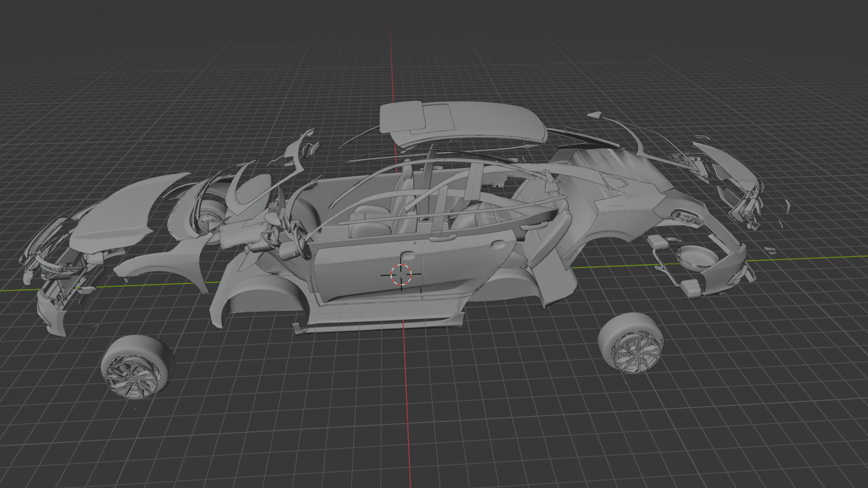Select the front bumper piece
The height and width of the screenshot is (488, 868).
click(51, 315)
